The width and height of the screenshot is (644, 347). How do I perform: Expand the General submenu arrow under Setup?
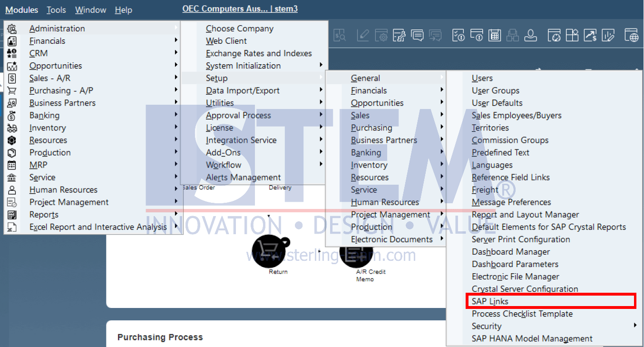pos(442,78)
